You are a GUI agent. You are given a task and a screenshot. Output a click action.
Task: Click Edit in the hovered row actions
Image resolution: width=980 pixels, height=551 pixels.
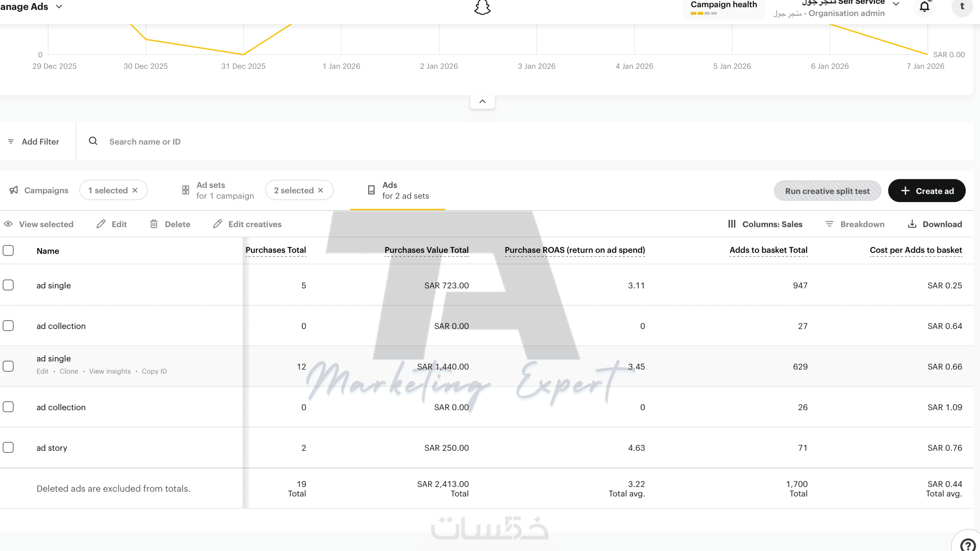(43, 371)
